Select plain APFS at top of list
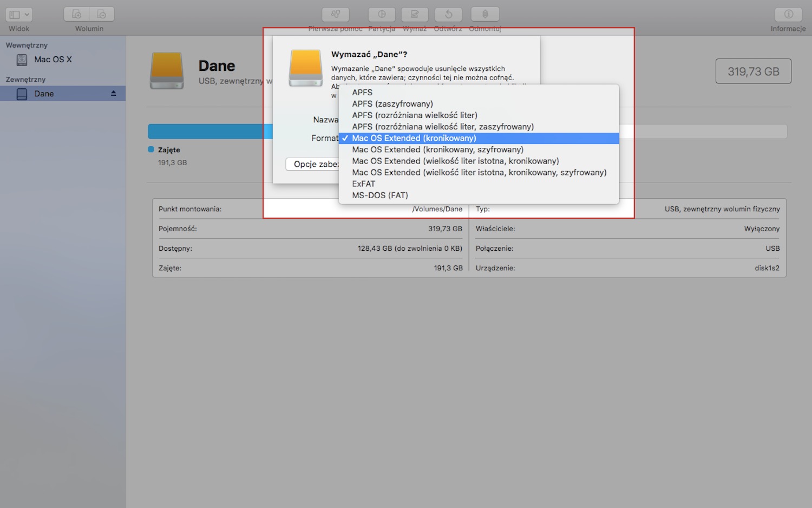Image resolution: width=812 pixels, height=508 pixels. tap(362, 93)
